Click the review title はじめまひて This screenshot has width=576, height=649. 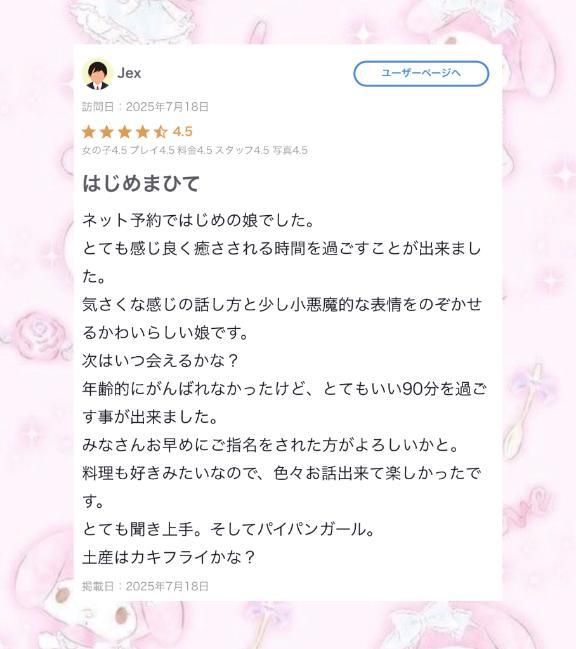click(141, 183)
